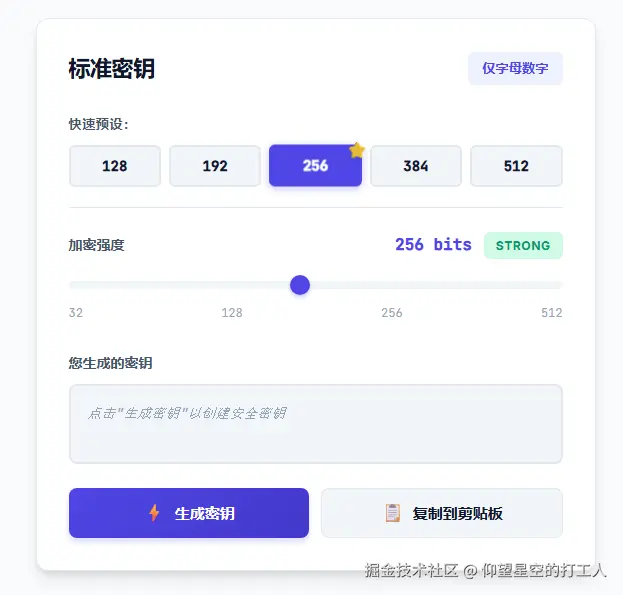The height and width of the screenshot is (595, 623).
Task: Select the 512 bit preset
Action: (516, 166)
